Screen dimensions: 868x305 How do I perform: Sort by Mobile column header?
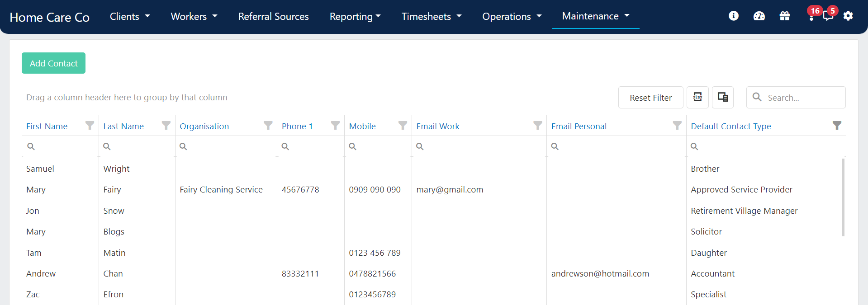pyautogui.click(x=362, y=127)
